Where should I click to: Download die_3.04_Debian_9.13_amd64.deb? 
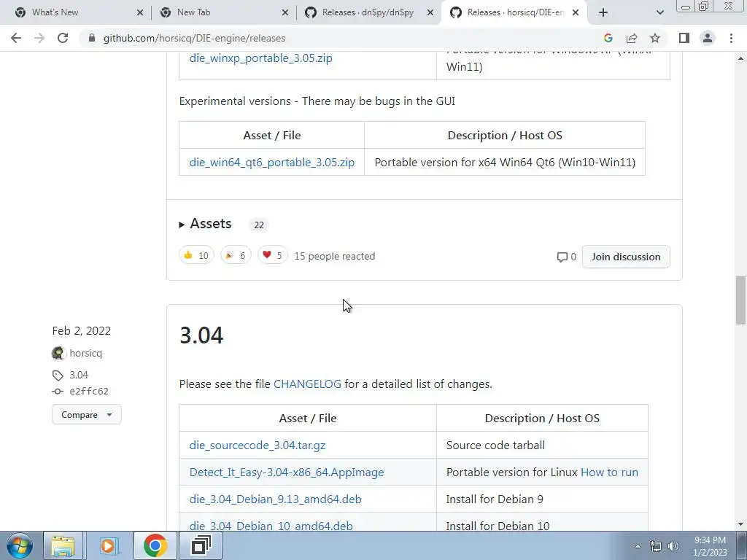point(275,499)
